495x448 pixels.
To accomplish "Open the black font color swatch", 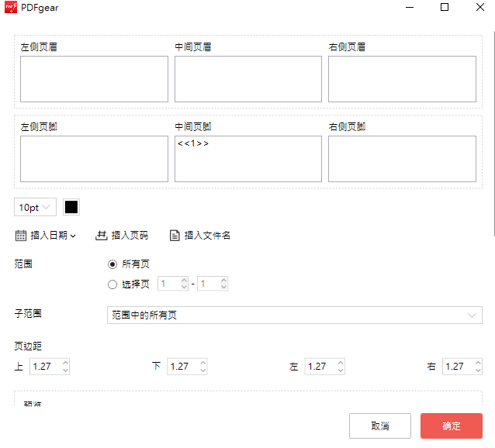I will [71, 207].
